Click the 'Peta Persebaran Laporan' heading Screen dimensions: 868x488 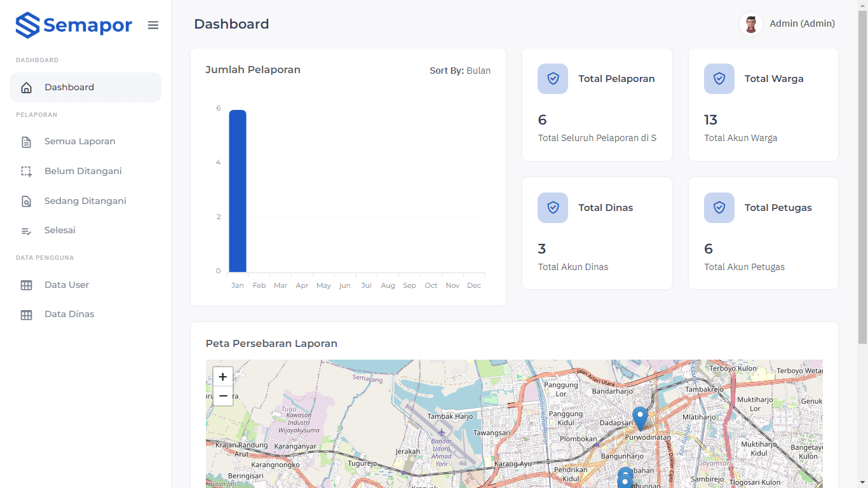pyautogui.click(x=271, y=344)
